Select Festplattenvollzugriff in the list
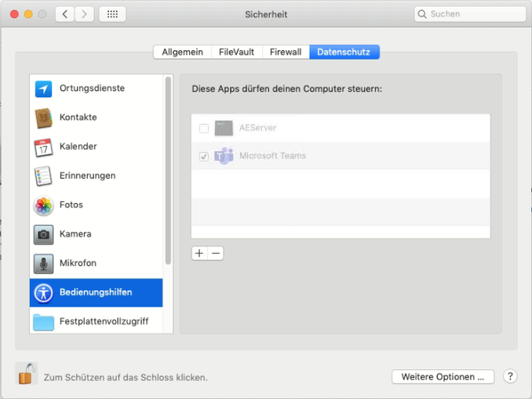This screenshot has height=399, width=532. pos(97,321)
